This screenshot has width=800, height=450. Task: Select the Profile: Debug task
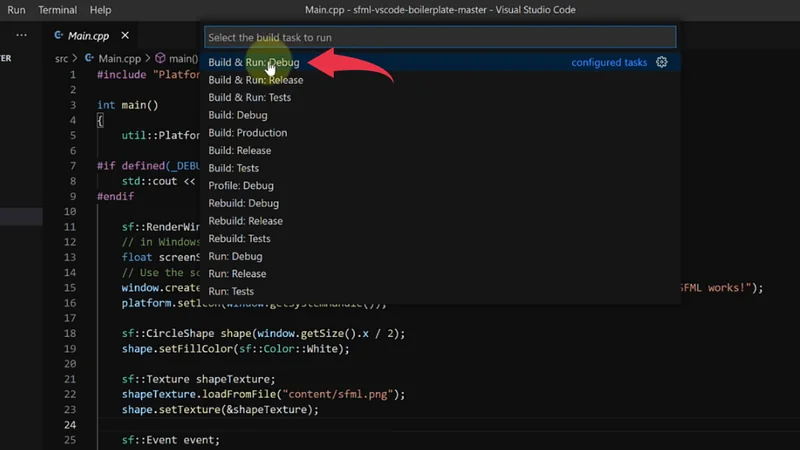240,186
